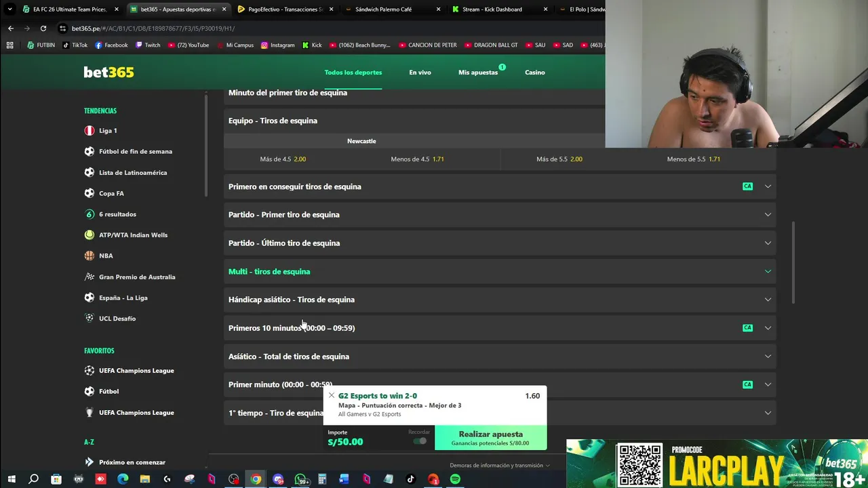Screen dimensions: 868x488
Task: Open the (72) YouTube bookmark
Action: tap(188, 45)
